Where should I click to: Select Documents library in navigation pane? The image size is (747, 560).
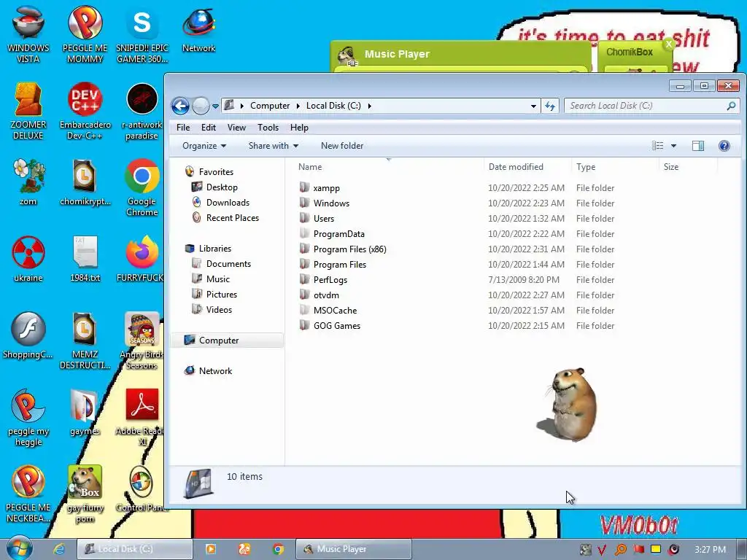coord(228,264)
